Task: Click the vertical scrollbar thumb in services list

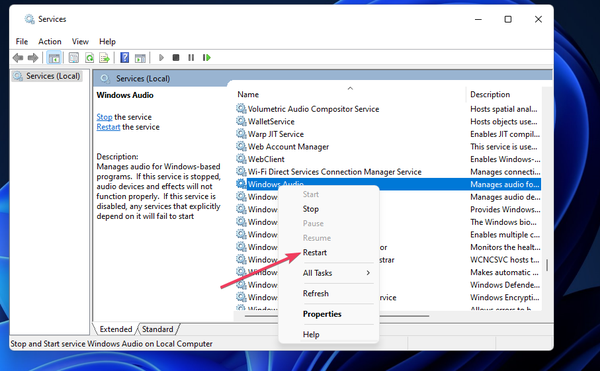Action: pyautogui.click(x=547, y=265)
